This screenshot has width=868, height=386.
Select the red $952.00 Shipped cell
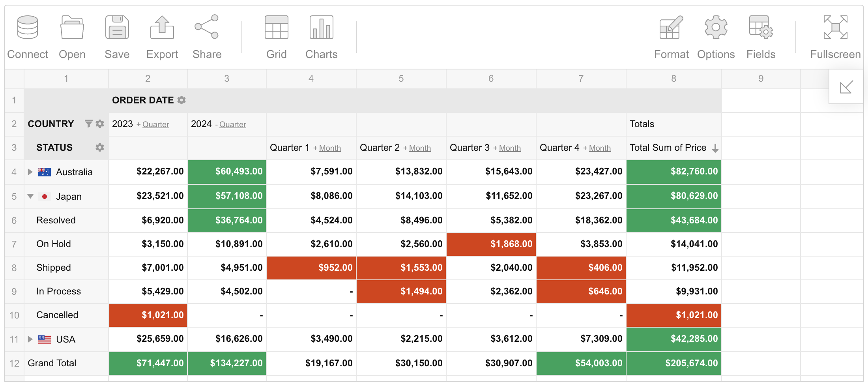coord(311,268)
